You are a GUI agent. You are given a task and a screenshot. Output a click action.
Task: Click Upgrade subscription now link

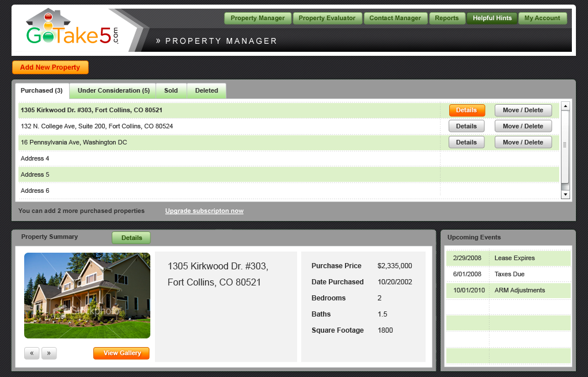[x=204, y=211]
